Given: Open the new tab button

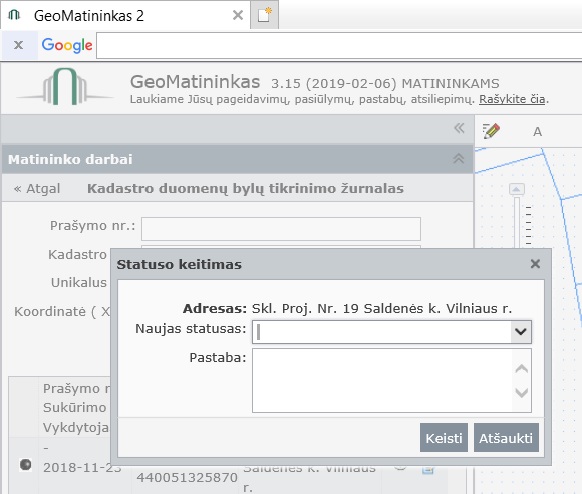Looking at the screenshot, I should coord(265,15).
